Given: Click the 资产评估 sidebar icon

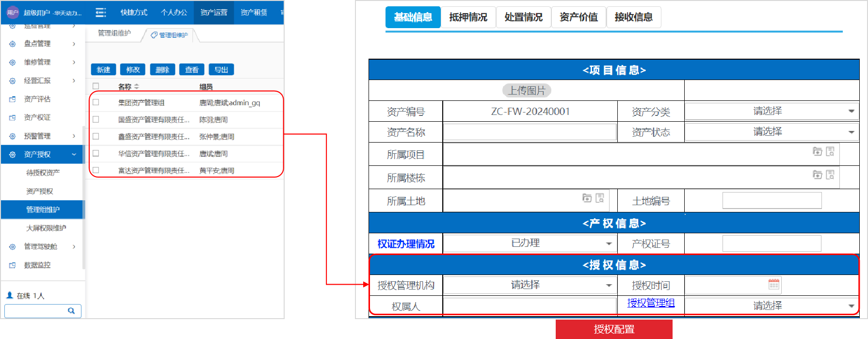Looking at the screenshot, I should coord(13,99).
